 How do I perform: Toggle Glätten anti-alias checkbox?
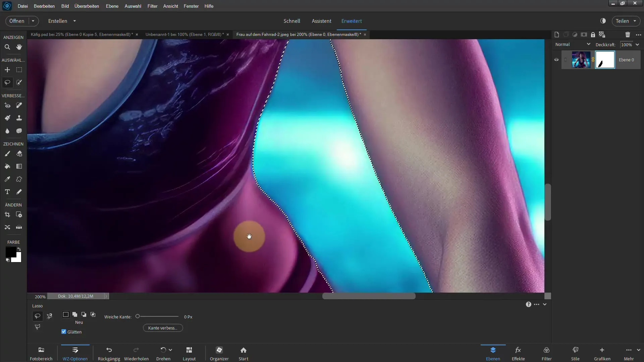(x=64, y=331)
